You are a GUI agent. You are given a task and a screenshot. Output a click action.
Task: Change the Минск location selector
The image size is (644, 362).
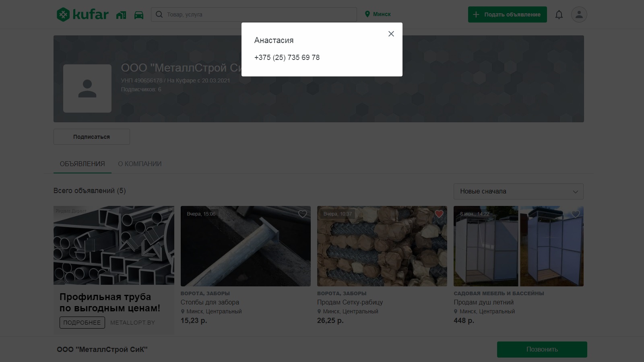378,14
